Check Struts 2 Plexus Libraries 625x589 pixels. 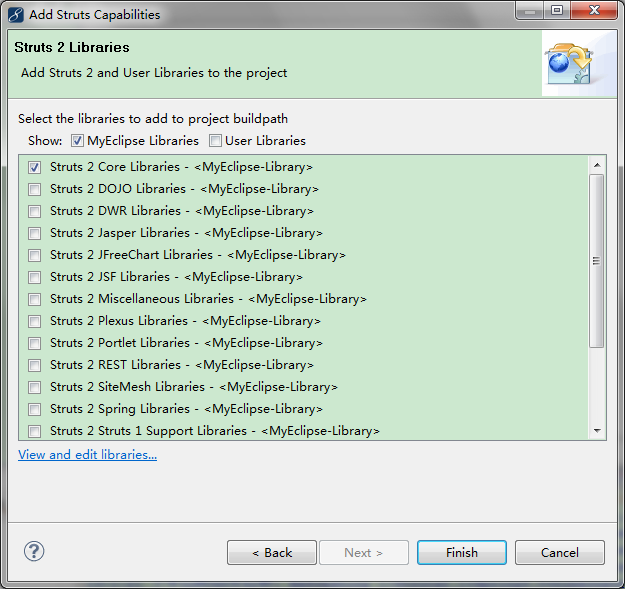click(35, 321)
